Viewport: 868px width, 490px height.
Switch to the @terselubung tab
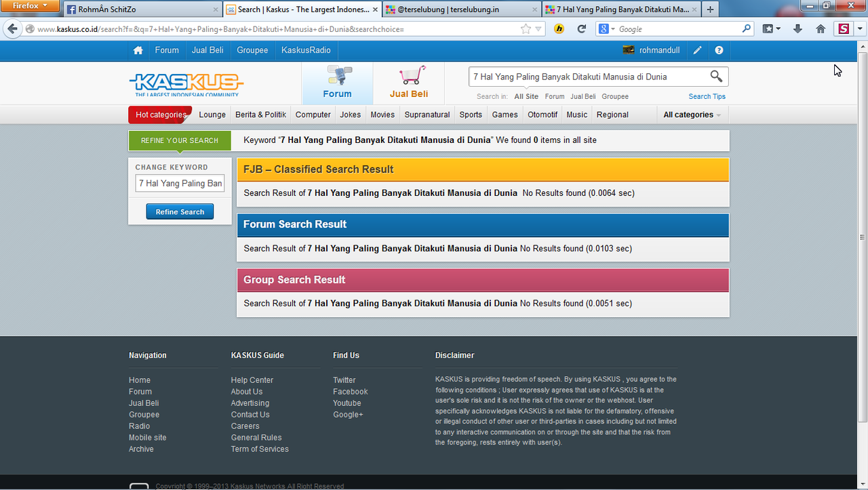point(462,9)
